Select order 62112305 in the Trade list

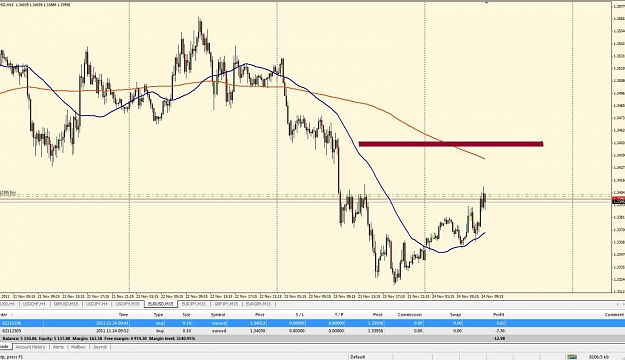click(312, 330)
